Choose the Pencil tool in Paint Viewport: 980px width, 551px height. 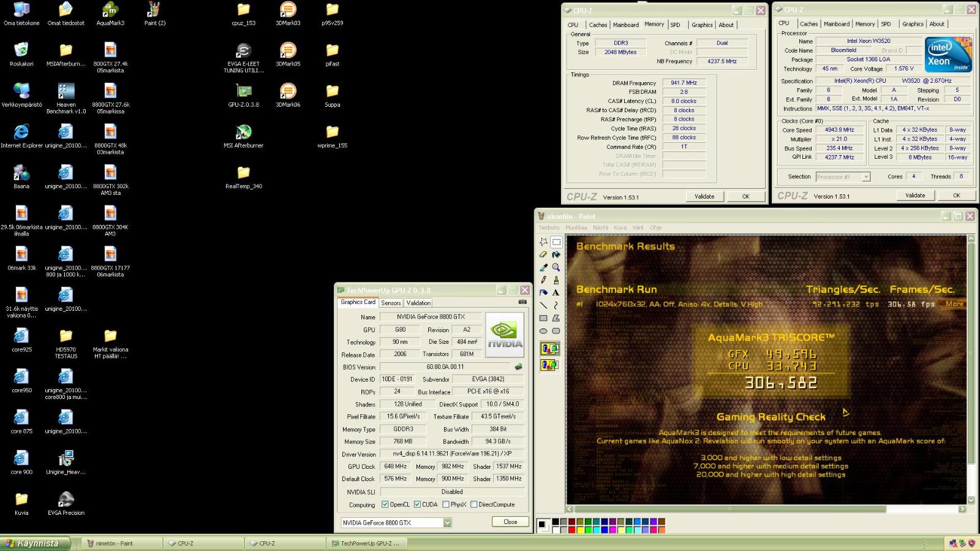[x=543, y=280]
